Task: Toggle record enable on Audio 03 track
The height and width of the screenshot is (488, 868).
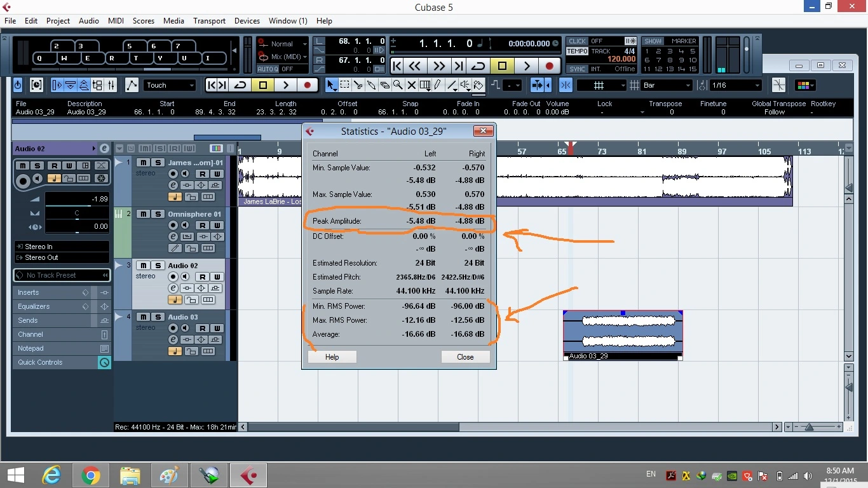Action: (173, 328)
